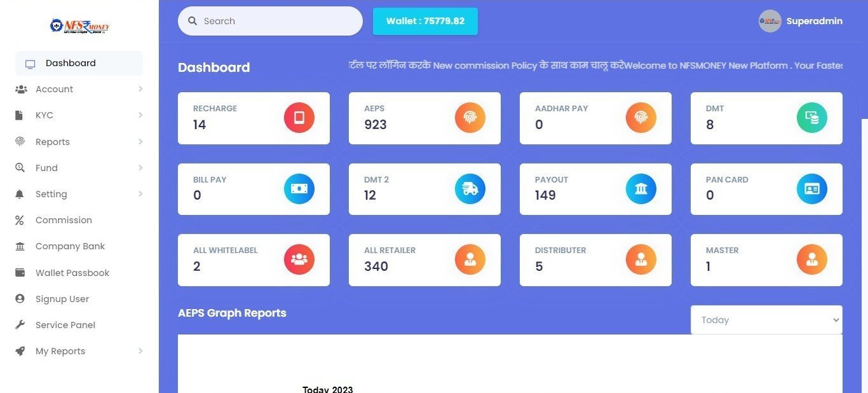Screen dimensions: 868x393
Task: Click the red Recharge mobile icon
Action: click(299, 118)
